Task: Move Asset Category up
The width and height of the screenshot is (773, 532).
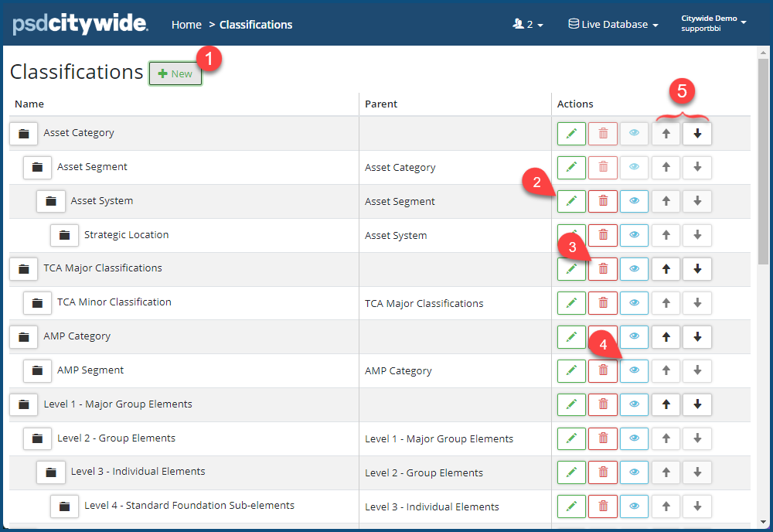Action: pos(666,134)
